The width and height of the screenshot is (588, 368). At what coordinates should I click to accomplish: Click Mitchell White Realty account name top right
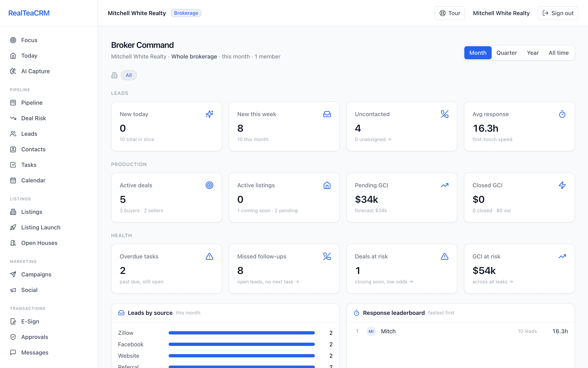(x=501, y=13)
